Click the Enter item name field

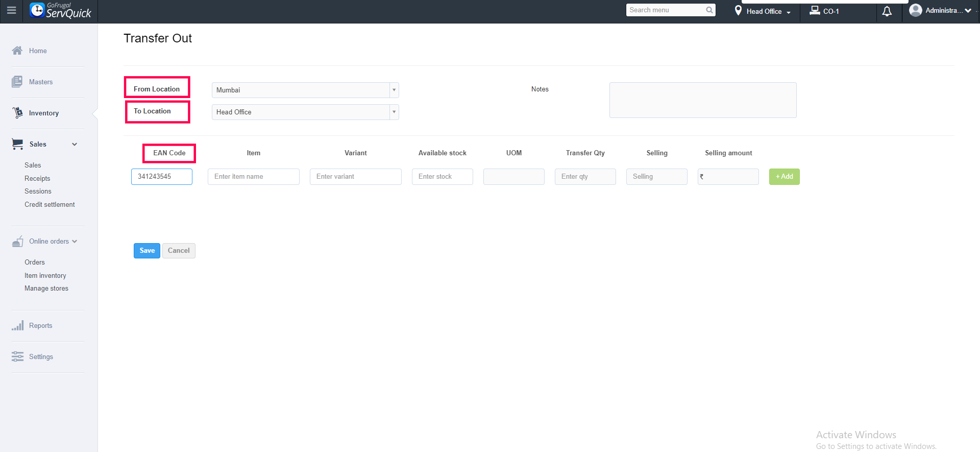pyautogui.click(x=254, y=176)
